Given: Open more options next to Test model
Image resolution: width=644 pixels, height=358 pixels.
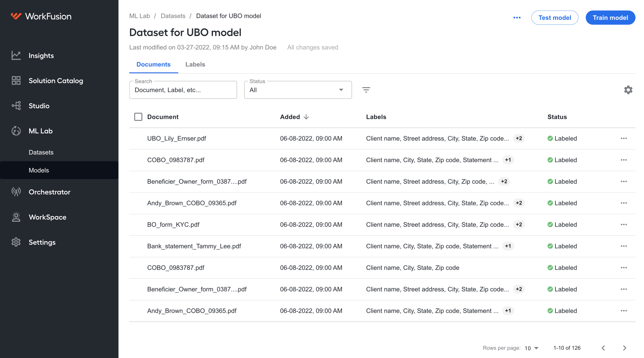Looking at the screenshot, I should [517, 18].
